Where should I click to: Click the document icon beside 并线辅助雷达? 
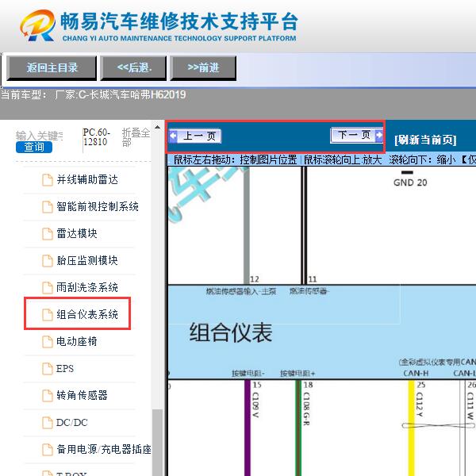point(48,180)
